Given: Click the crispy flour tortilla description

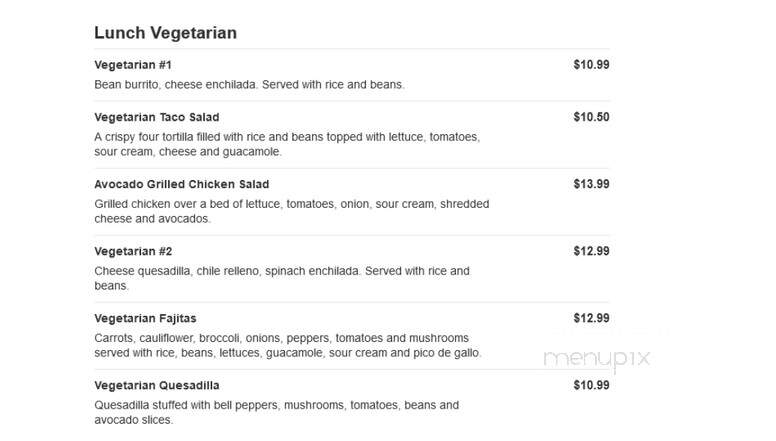Looking at the screenshot, I should 287,144.
